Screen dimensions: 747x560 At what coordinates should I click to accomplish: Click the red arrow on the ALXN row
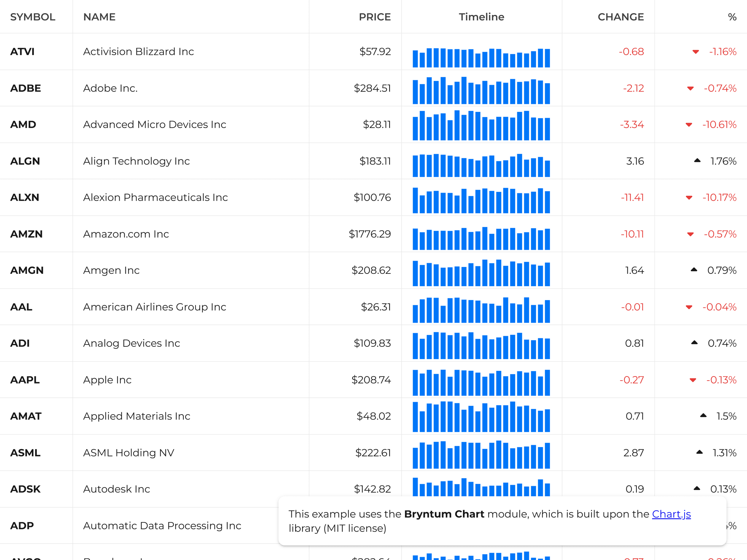pyautogui.click(x=689, y=197)
